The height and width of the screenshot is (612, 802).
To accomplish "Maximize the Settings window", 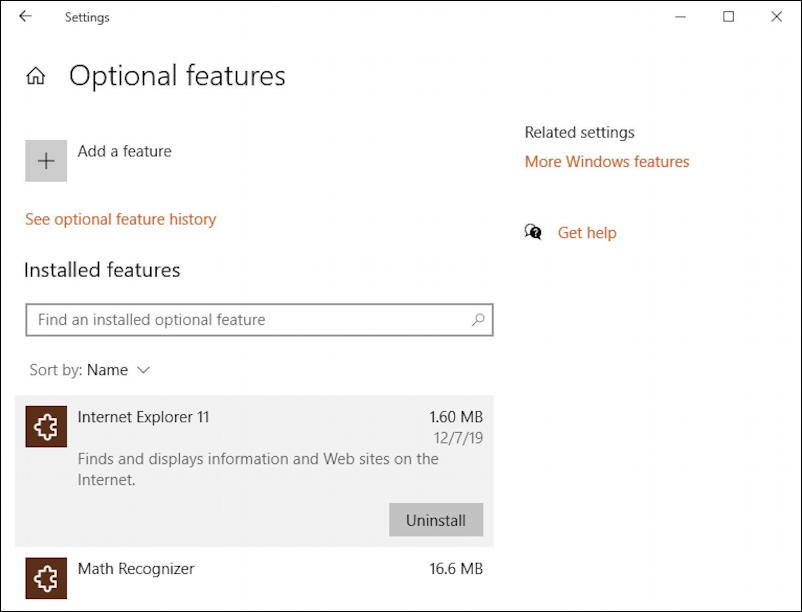I will coord(728,17).
